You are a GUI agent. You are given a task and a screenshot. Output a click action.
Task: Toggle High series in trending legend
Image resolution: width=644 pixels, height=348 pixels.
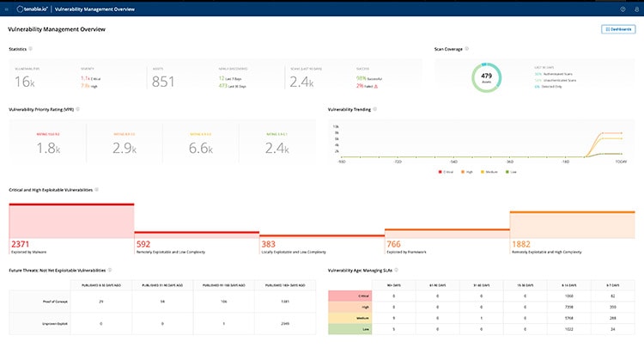[x=467, y=172]
